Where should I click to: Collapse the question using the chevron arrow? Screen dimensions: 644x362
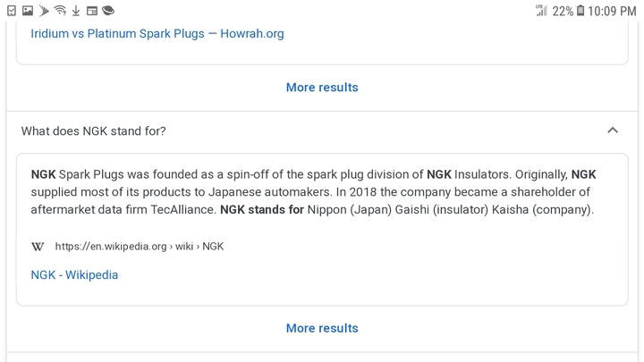coord(613,130)
